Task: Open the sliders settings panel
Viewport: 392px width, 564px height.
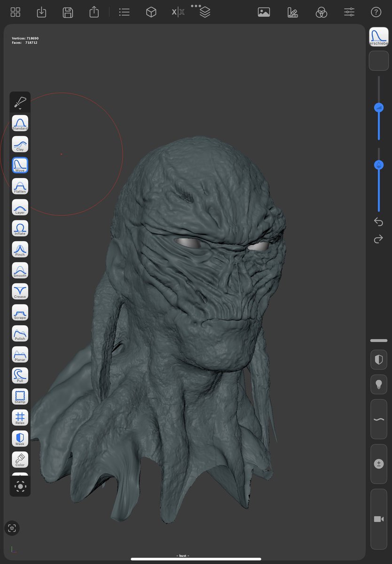Action: click(x=349, y=12)
